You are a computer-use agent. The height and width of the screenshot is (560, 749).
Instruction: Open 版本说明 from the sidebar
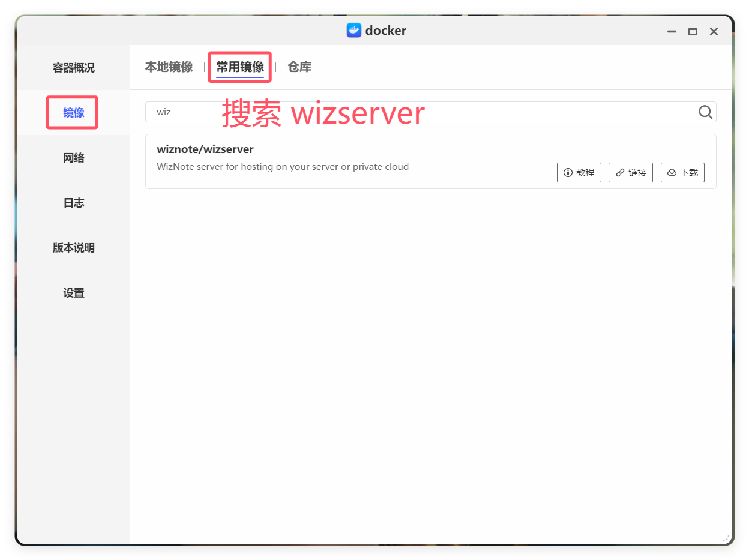pos(73,247)
